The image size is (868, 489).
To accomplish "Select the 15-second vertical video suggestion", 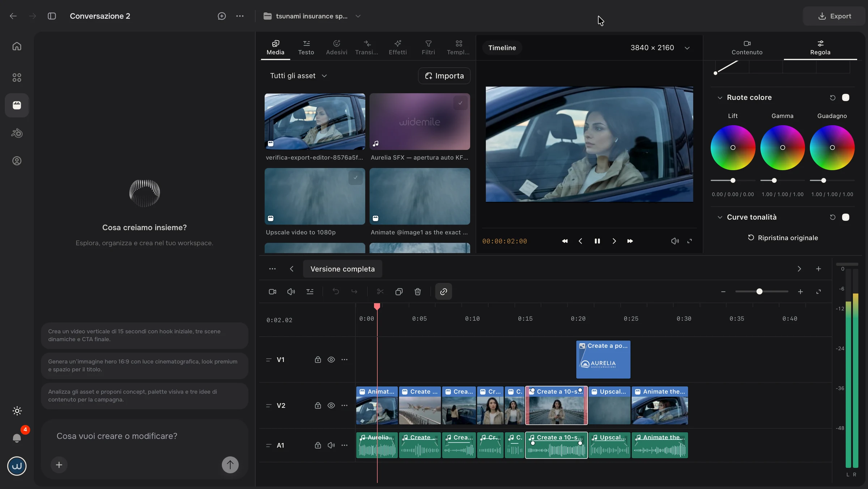I will click(145, 336).
